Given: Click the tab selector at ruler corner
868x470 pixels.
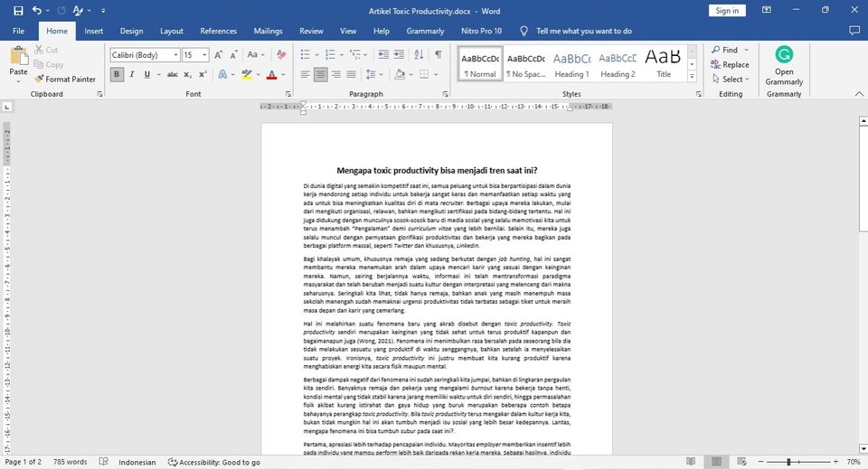Looking at the screenshot, I should pos(6,107).
